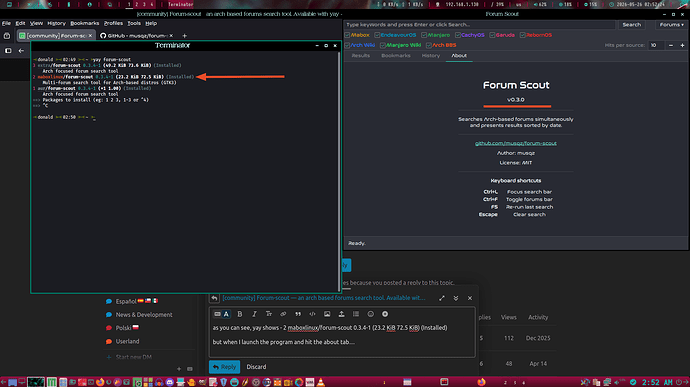Screen dimensions: 690x387
Task: Click keyboard icon at sidebar bottom
Action: point(190,369)
